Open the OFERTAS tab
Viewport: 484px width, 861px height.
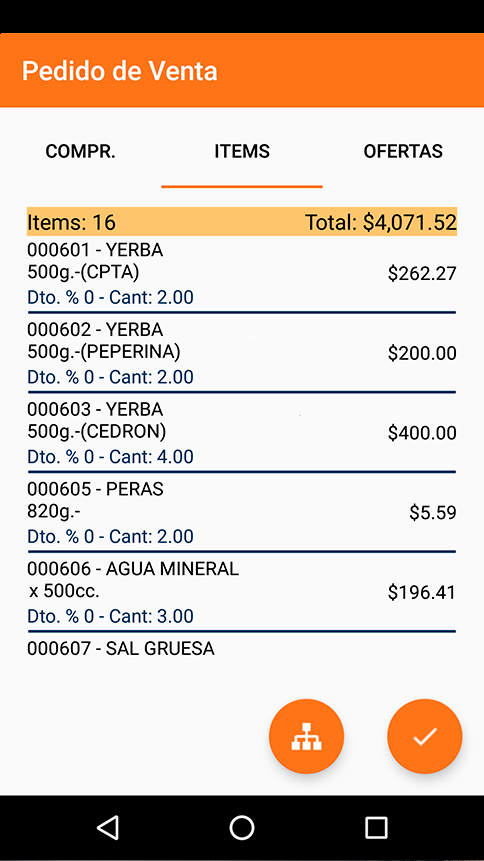click(403, 151)
